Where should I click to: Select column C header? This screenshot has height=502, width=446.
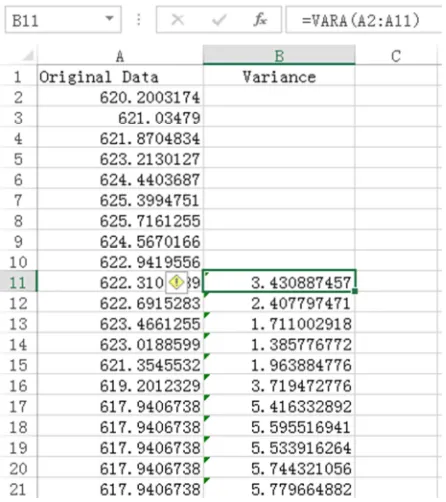(x=396, y=56)
